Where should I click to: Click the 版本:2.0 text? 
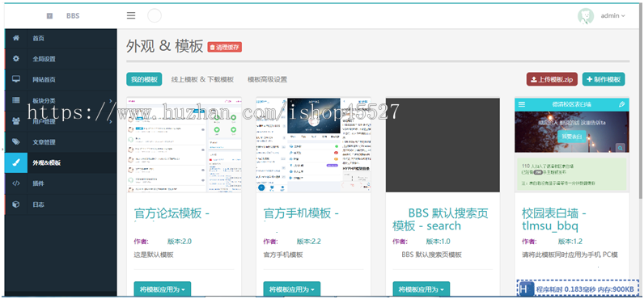click(180, 241)
